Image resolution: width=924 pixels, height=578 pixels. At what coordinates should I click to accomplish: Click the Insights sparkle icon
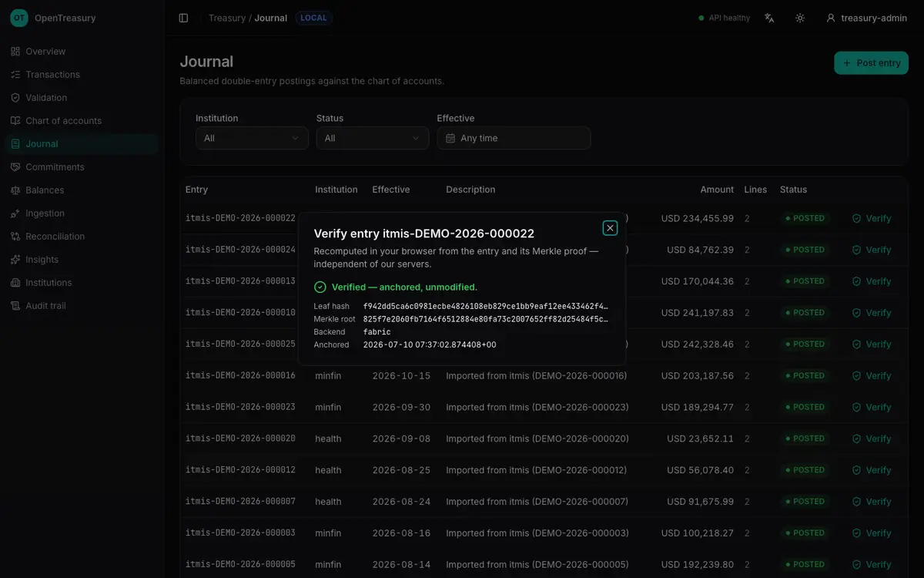tap(15, 260)
